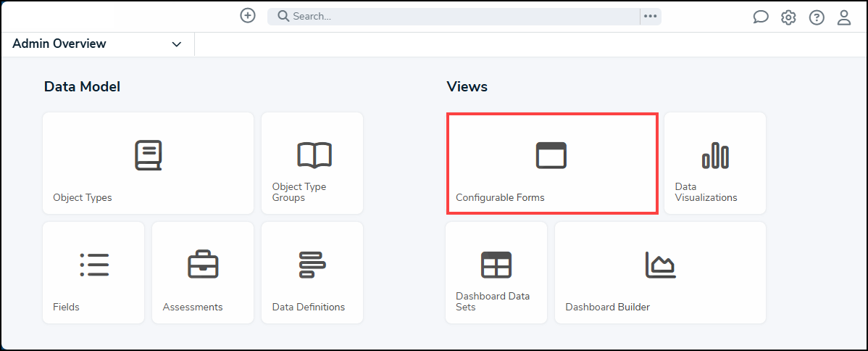Expand the Admin Overview dropdown chevron

click(x=177, y=44)
